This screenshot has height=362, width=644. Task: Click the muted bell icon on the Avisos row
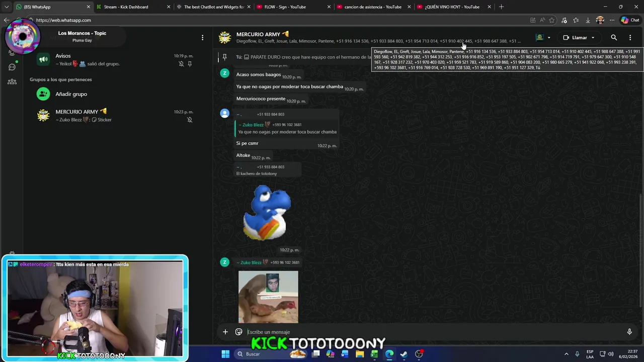tap(181, 64)
